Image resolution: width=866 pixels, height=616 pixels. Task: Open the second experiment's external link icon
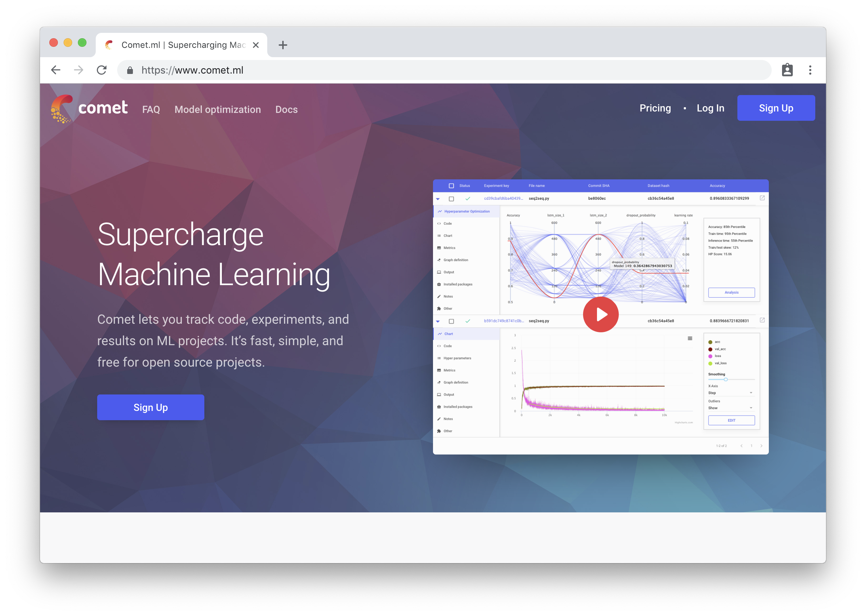762,320
